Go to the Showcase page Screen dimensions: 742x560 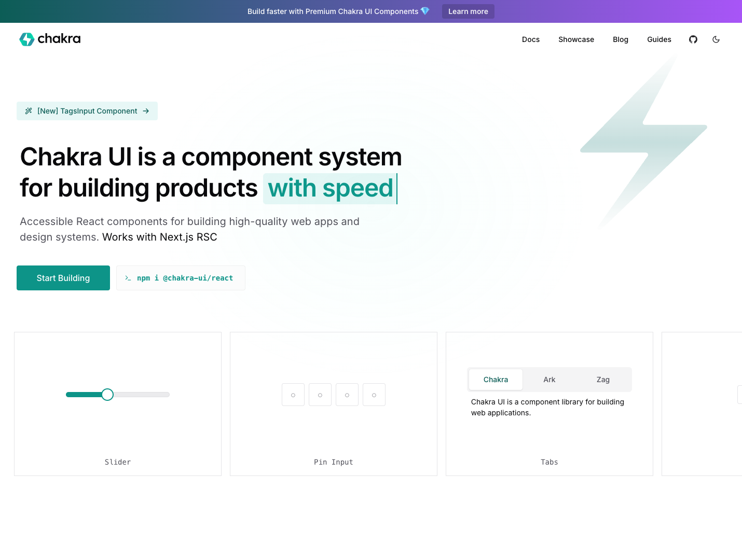point(576,39)
